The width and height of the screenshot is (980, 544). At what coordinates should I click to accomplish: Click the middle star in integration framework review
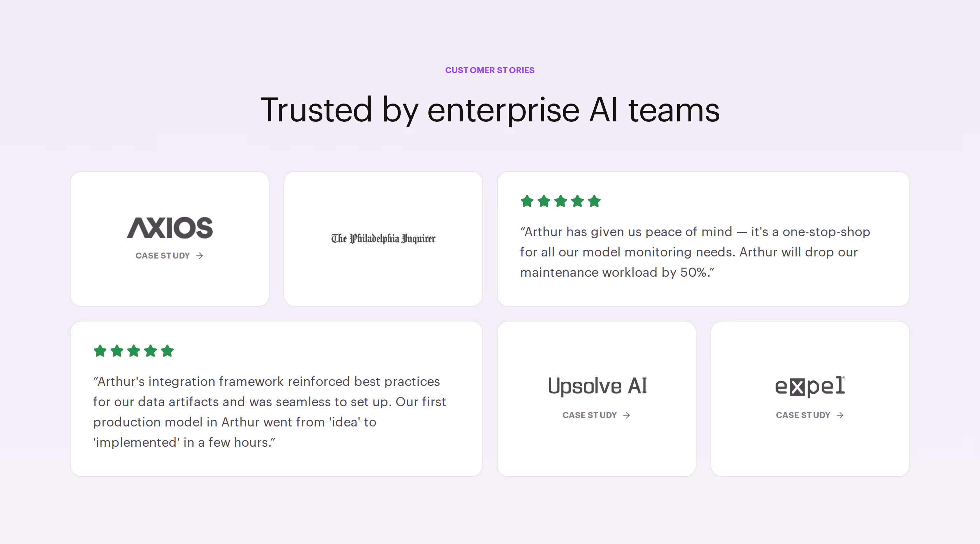tap(134, 351)
